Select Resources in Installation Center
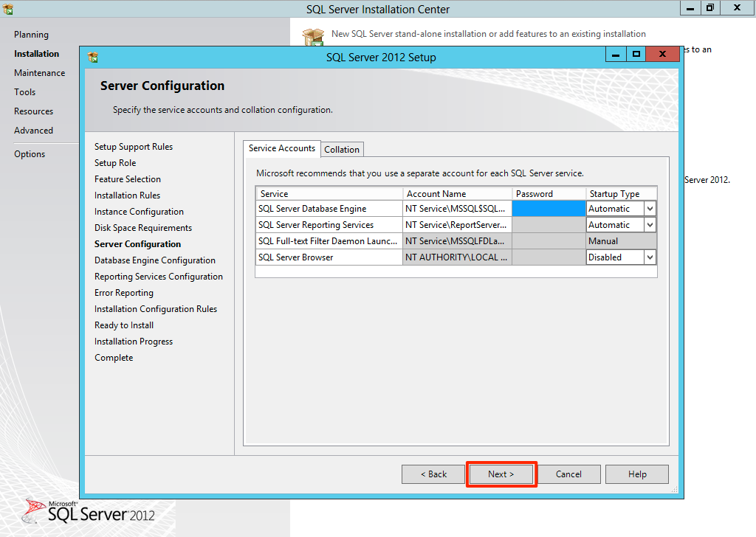This screenshot has width=756, height=537. pyautogui.click(x=34, y=111)
